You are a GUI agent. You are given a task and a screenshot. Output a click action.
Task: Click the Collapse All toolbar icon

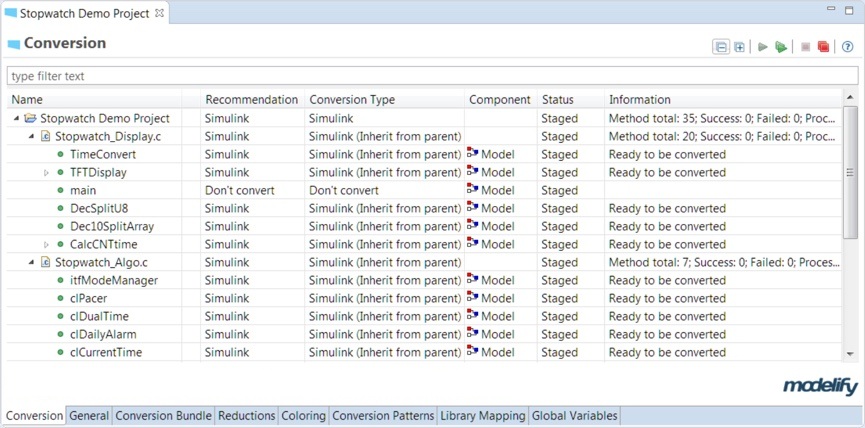pyautogui.click(x=720, y=47)
